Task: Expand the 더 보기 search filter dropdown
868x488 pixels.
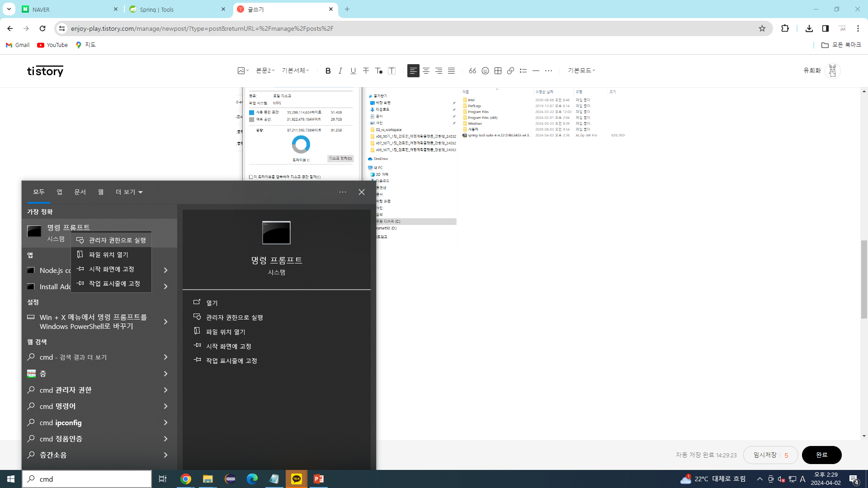Action: (x=129, y=192)
